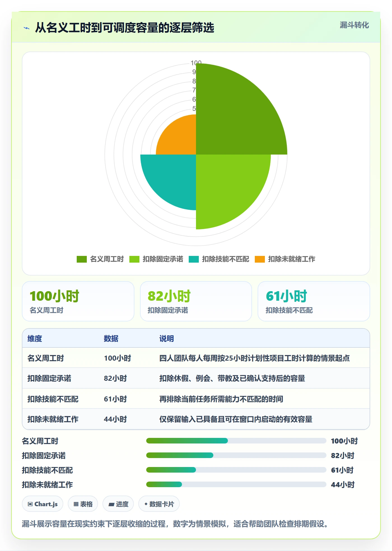Open the 61小时 stat card
Screen dimensions: 392x551
(x=314, y=301)
